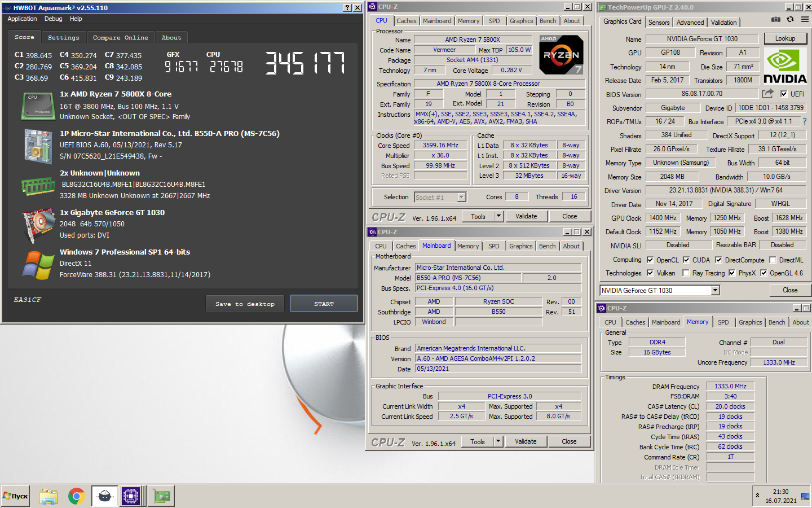The width and height of the screenshot is (812, 508).
Task: Switch to HWBOT Aquamark via its taskbar icon
Action: tap(104, 496)
